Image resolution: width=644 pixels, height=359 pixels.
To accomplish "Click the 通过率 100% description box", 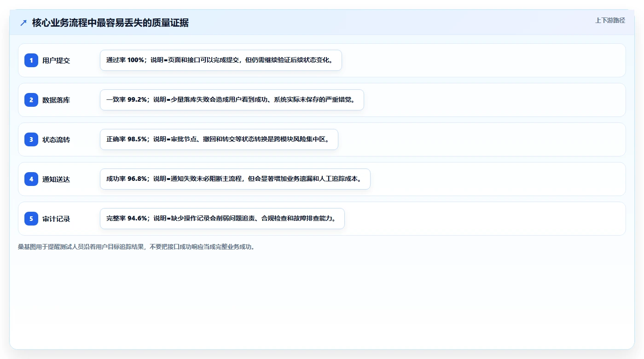I will 221,60.
